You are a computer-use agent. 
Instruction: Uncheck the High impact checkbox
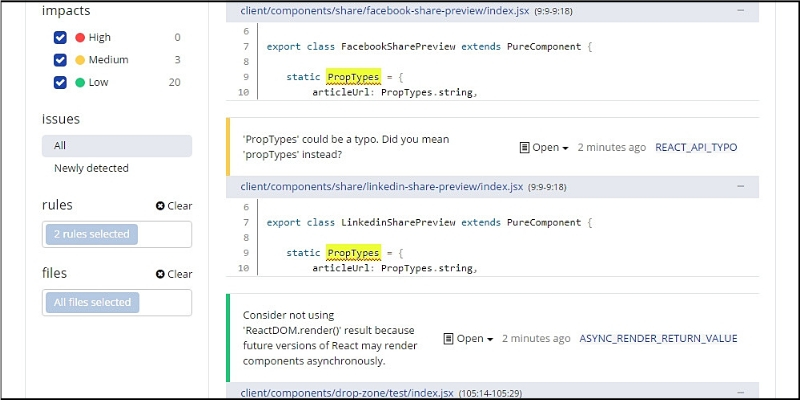pos(60,37)
